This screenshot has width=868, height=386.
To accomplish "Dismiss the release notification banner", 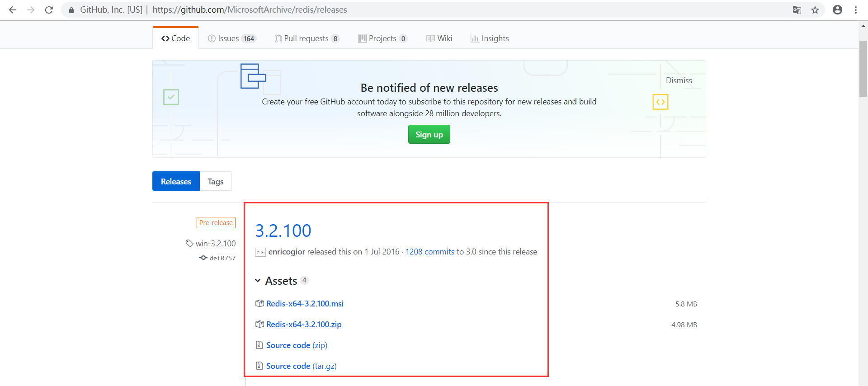I will click(x=679, y=80).
